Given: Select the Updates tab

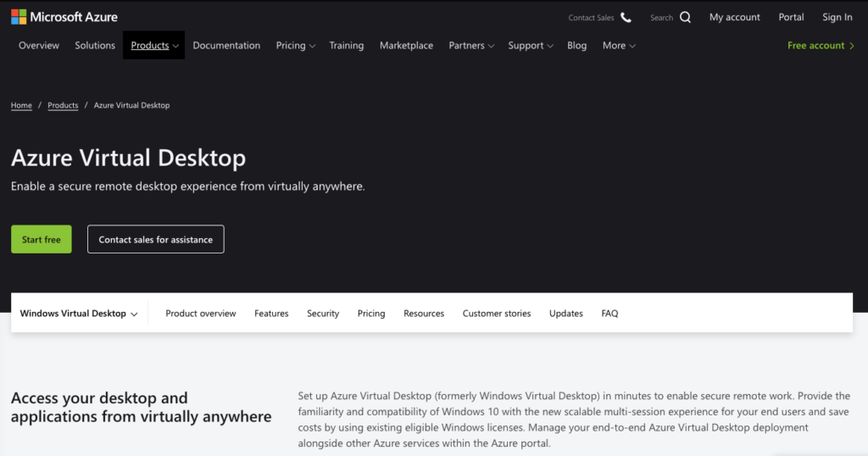Looking at the screenshot, I should 565,314.
